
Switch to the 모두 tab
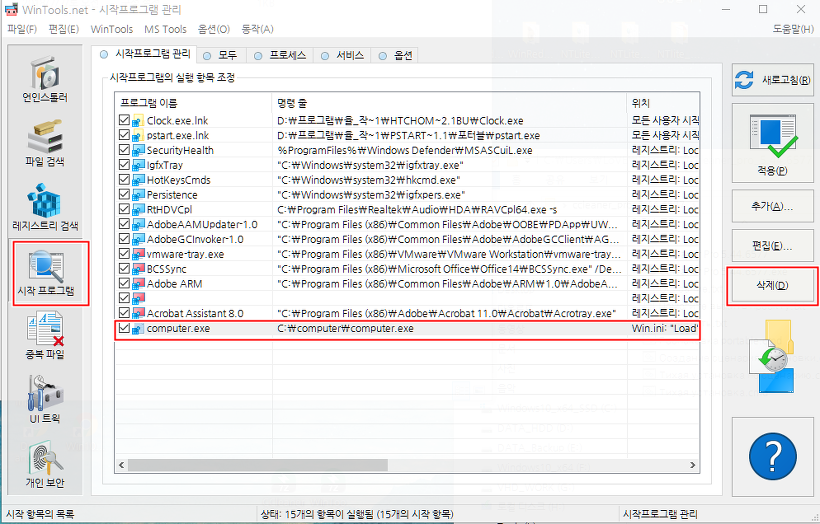pyautogui.click(x=221, y=55)
